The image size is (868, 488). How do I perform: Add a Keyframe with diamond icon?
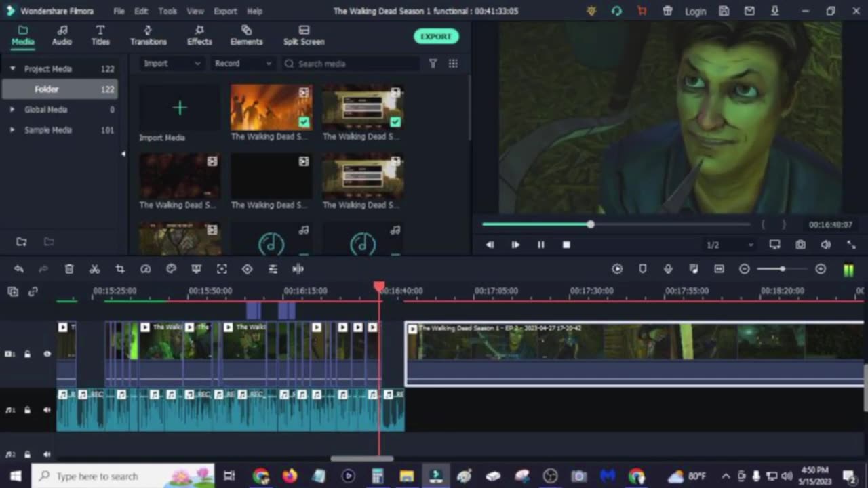[x=247, y=269]
